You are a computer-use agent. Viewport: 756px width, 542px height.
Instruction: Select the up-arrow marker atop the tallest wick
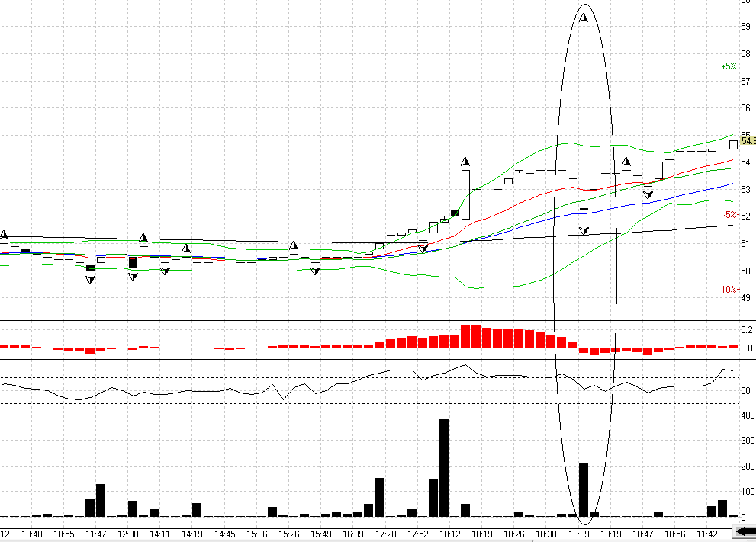tap(584, 18)
